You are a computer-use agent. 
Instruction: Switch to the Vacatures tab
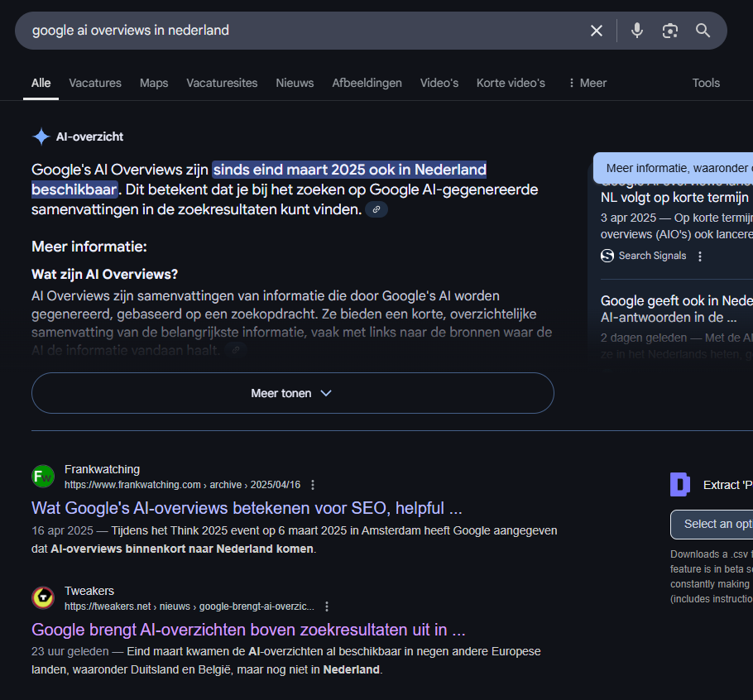[95, 83]
